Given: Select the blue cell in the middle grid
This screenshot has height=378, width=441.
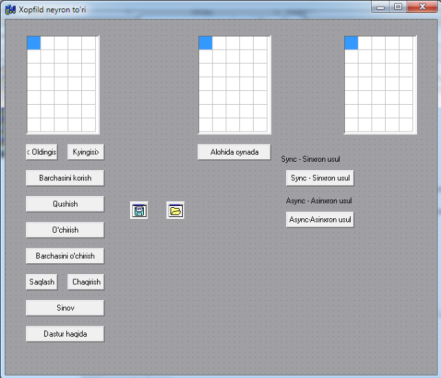Looking at the screenshot, I should (x=205, y=43).
